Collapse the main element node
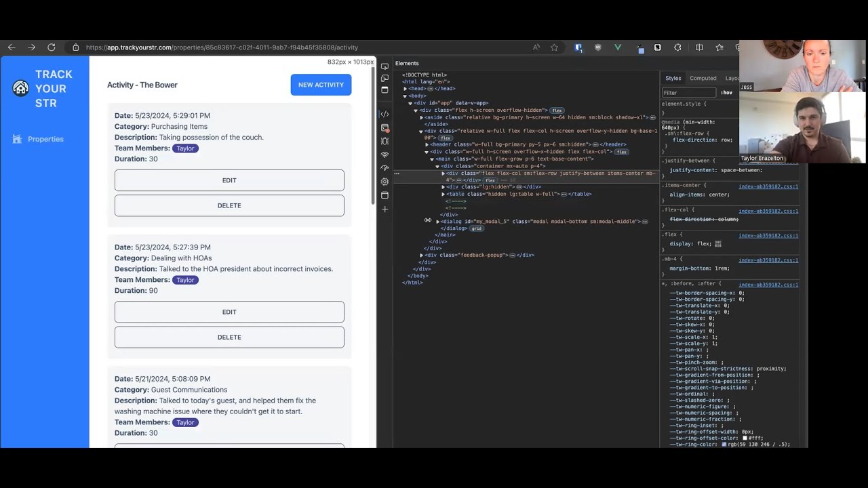 tap(432, 159)
